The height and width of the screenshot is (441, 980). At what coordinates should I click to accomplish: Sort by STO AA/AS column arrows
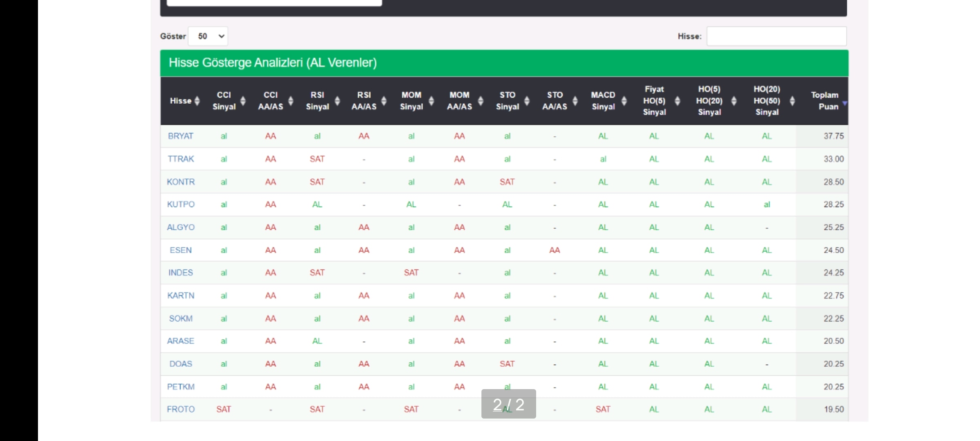(x=575, y=101)
